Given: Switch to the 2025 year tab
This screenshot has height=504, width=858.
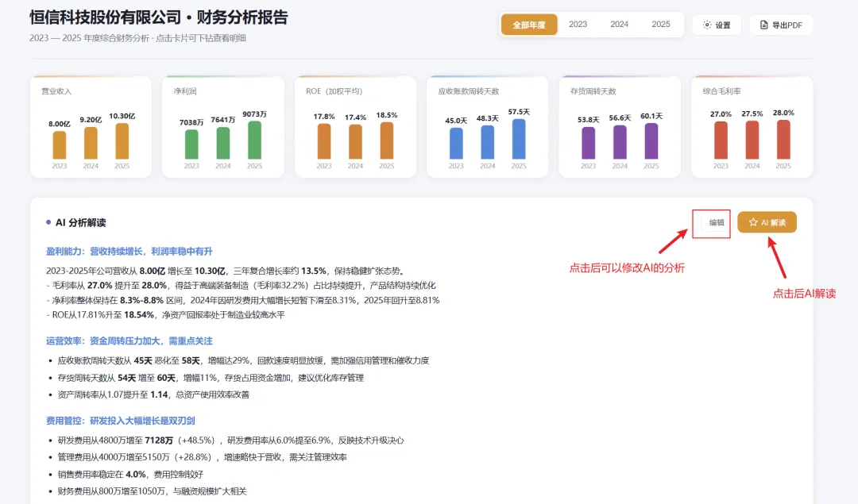Looking at the screenshot, I should pos(661,25).
